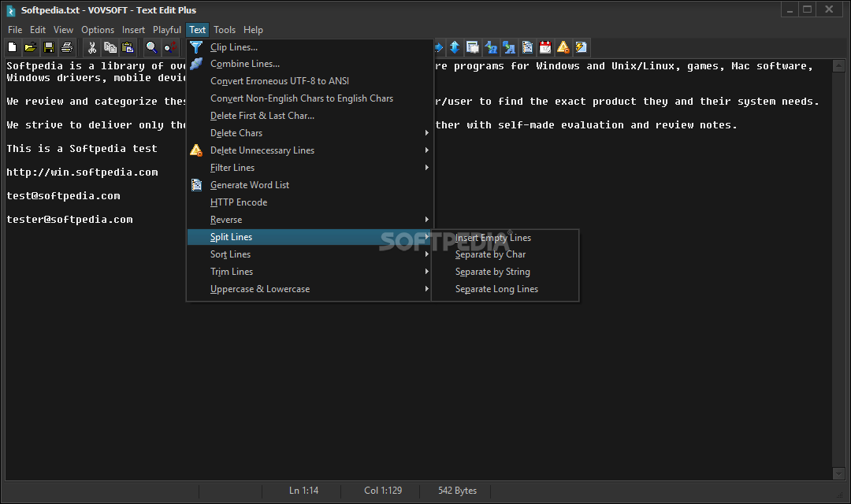
Task: Click the 'tester@softpedia.com' text line
Action: point(69,220)
